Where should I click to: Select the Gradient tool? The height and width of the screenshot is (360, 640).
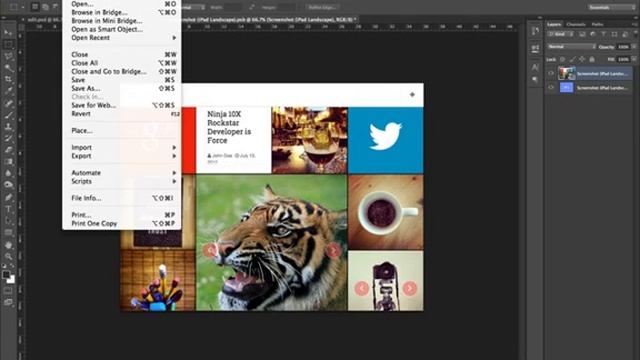coord(9,162)
